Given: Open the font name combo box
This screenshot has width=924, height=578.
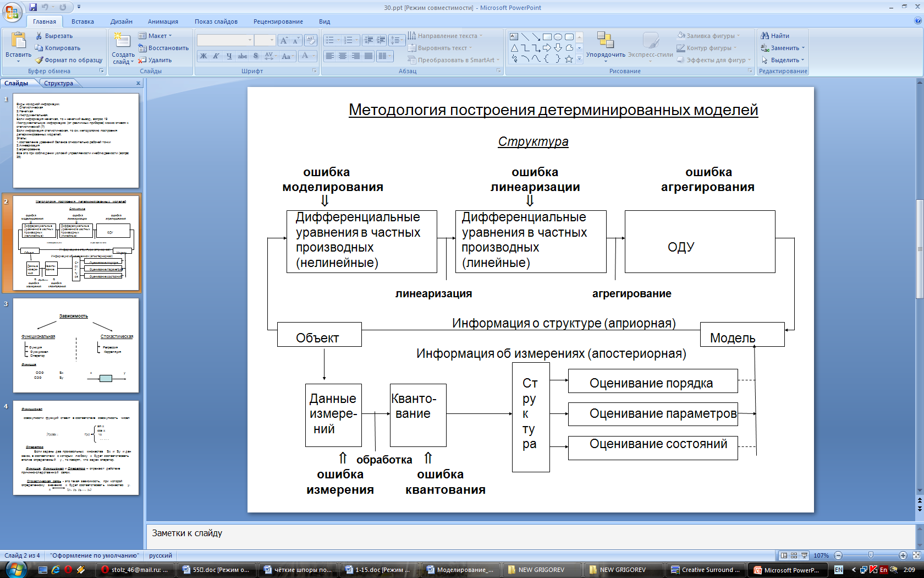Looking at the screenshot, I should click(225, 40).
